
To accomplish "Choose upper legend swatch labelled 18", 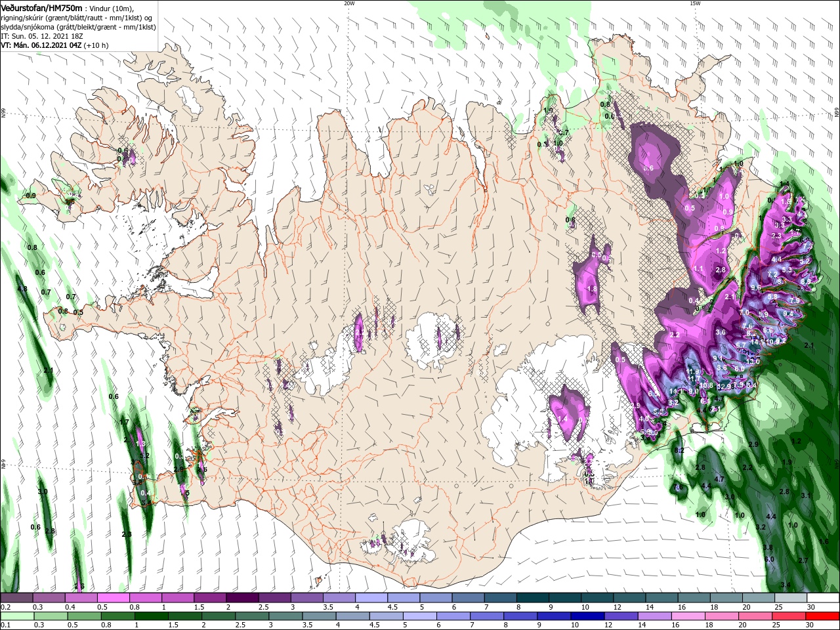I will coord(726,598).
